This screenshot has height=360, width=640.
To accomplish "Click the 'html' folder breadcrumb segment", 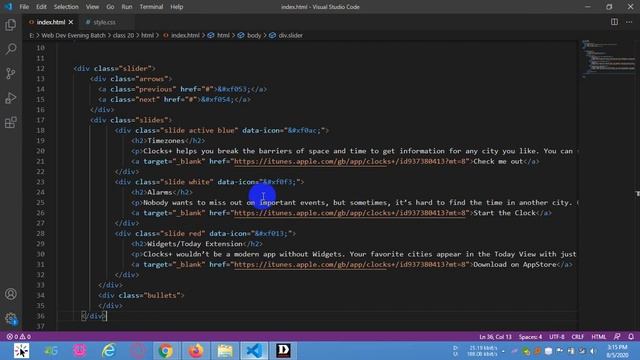I will tap(147, 36).
